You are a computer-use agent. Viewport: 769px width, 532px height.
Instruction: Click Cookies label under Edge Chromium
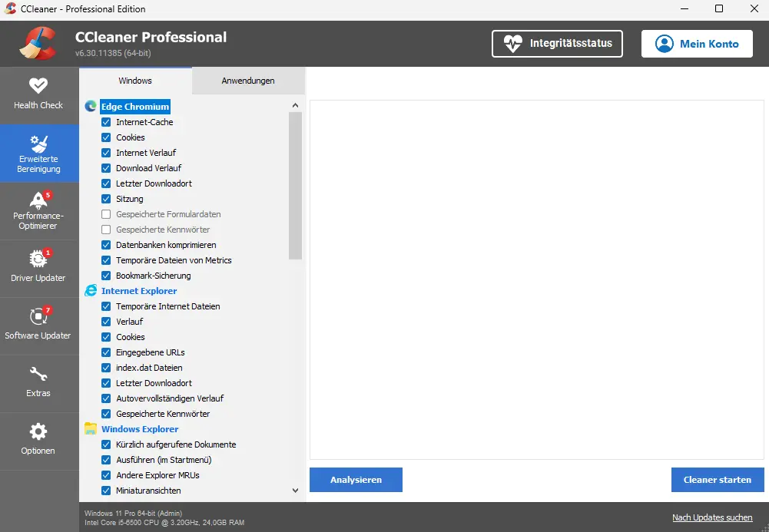131,137
